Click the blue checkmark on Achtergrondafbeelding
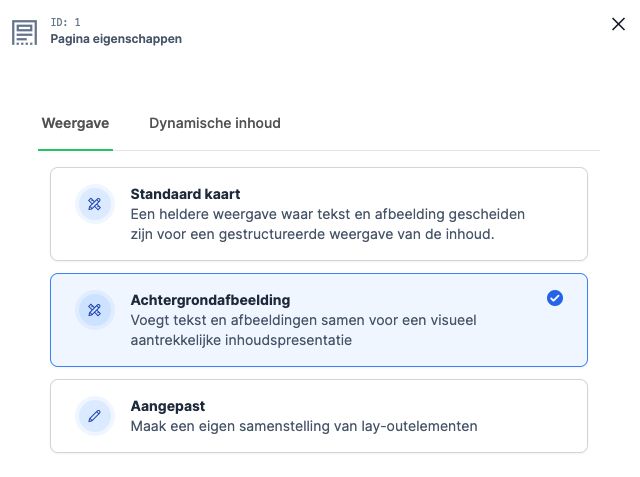The width and height of the screenshot is (640, 477). (555, 298)
